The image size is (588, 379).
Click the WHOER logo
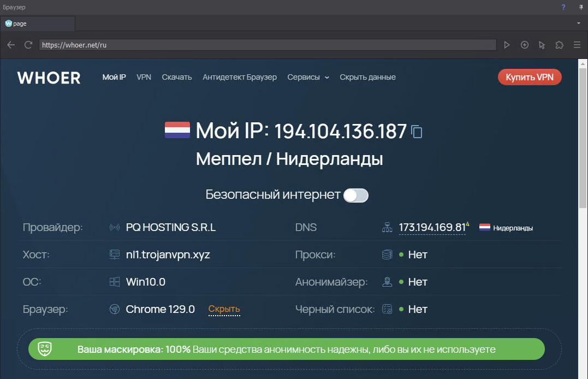point(49,78)
